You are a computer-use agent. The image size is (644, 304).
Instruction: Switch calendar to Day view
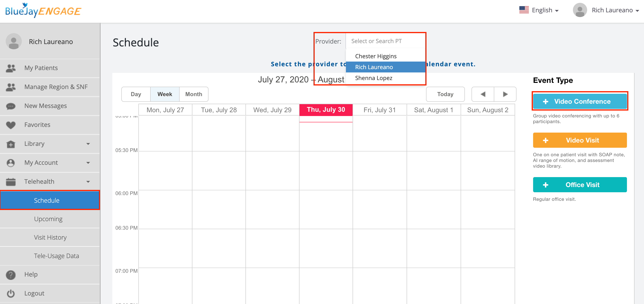(x=136, y=94)
